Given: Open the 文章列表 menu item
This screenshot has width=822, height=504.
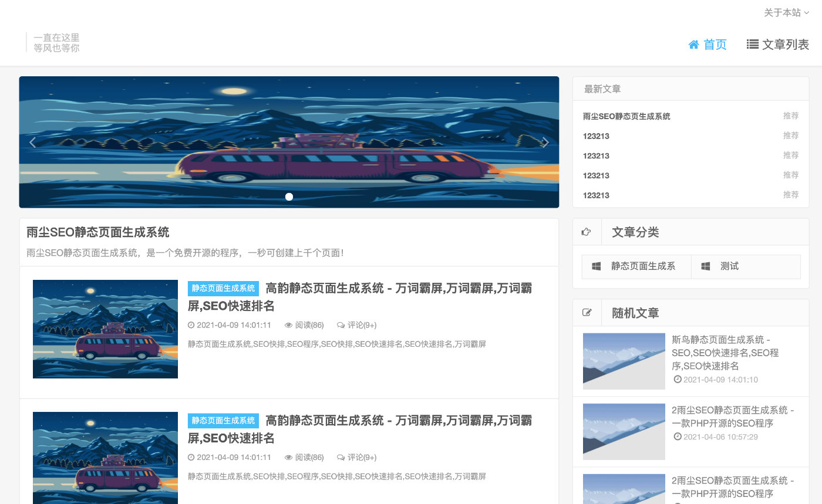Looking at the screenshot, I should coord(778,45).
